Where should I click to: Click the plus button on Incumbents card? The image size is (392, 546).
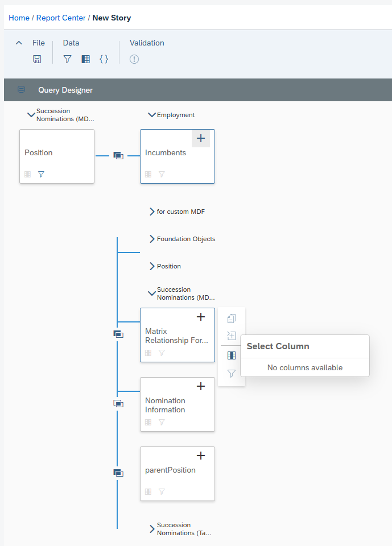(x=201, y=138)
